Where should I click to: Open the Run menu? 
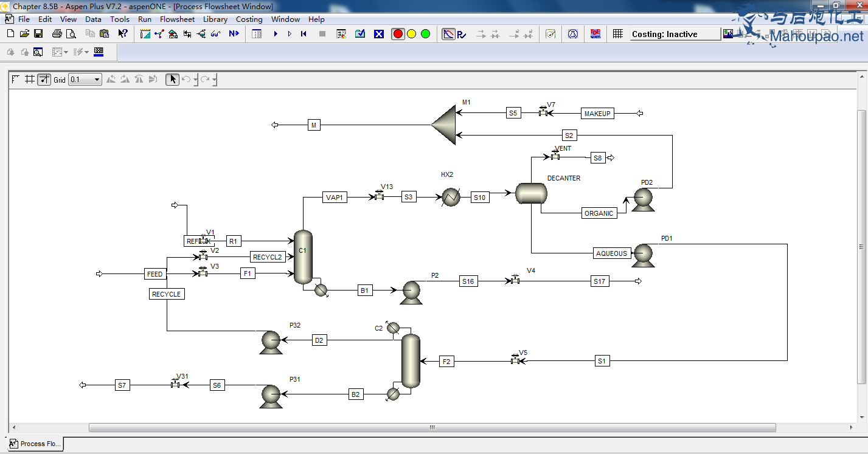click(x=145, y=19)
